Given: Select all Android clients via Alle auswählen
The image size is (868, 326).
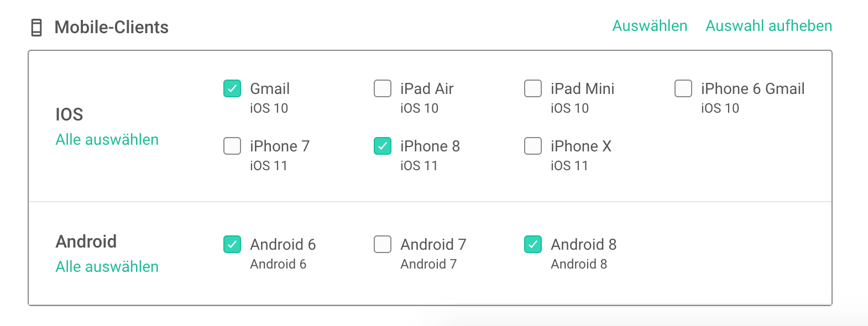Looking at the screenshot, I should pos(107,267).
